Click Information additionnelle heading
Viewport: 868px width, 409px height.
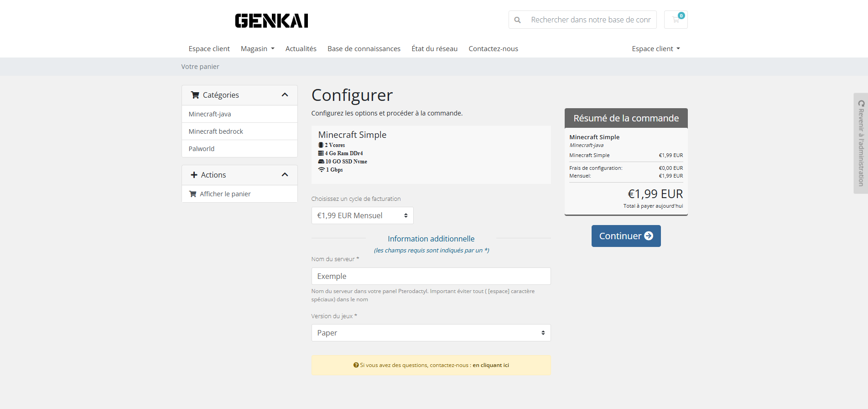tap(431, 239)
